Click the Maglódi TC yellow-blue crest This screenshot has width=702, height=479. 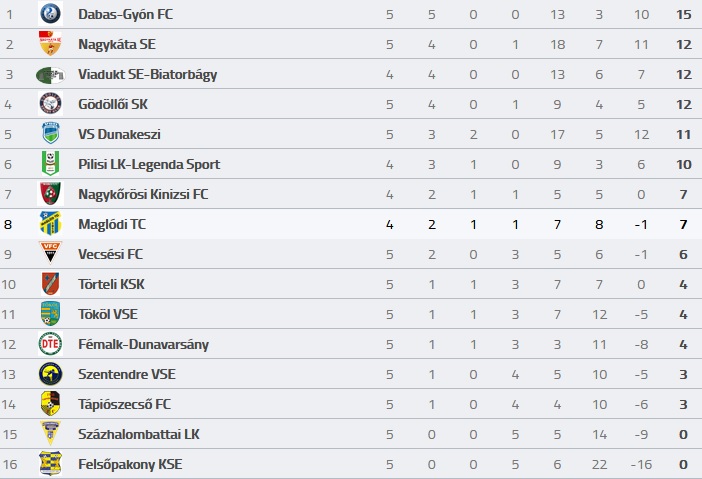tap(50, 223)
